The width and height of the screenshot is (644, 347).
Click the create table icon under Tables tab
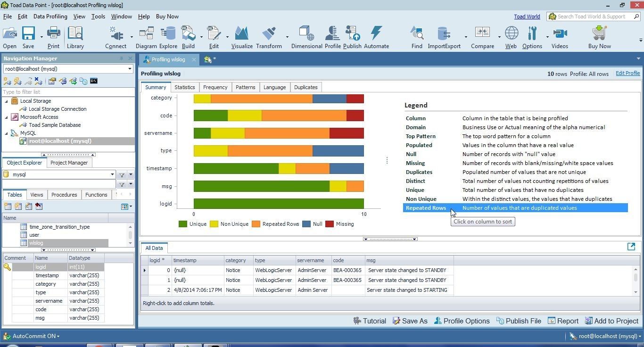point(8,206)
